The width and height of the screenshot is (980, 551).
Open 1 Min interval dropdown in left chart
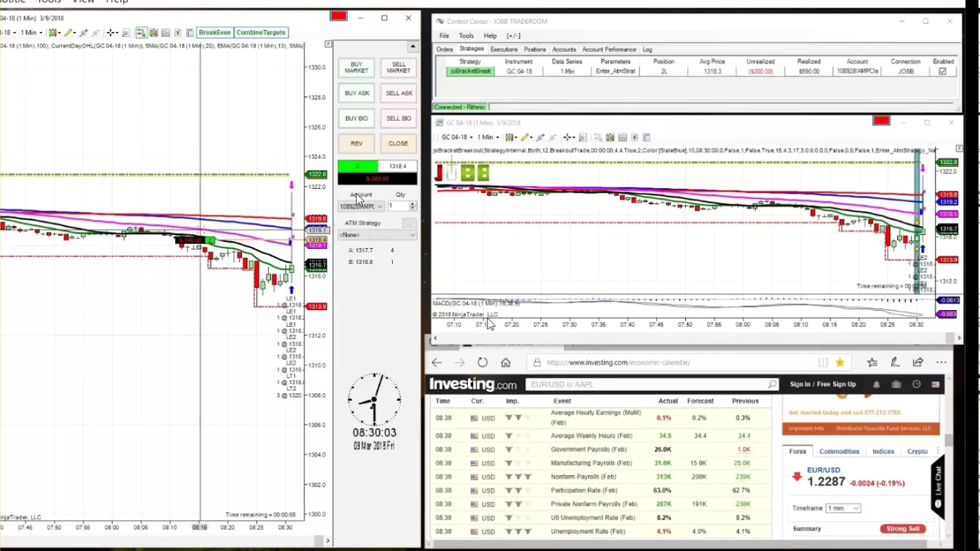point(31,32)
